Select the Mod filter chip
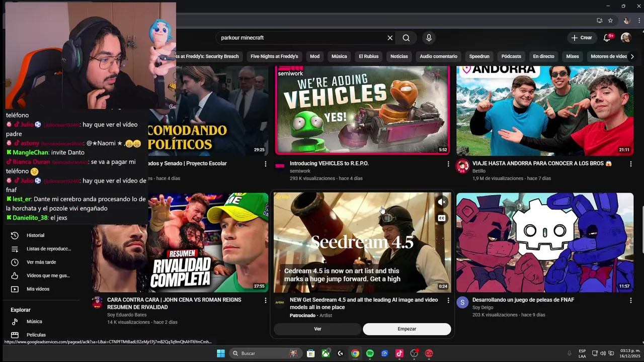The height and width of the screenshot is (362, 644). 315,56
